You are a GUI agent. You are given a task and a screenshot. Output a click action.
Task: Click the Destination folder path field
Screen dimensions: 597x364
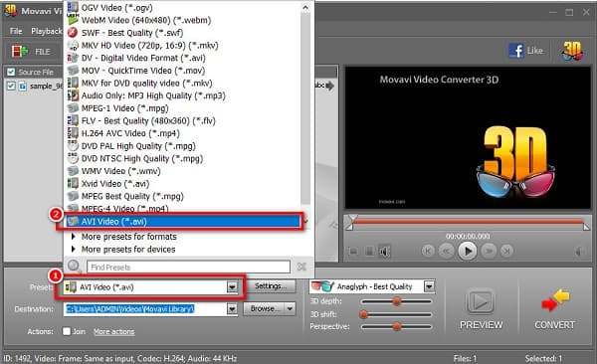pyautogui.click(x=145, y=308)
